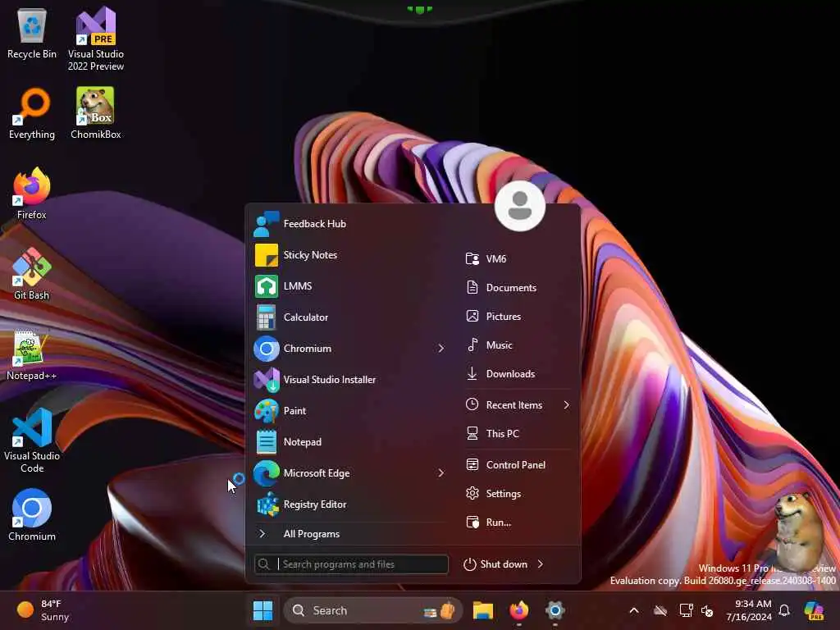Launch Paint from start menu

349,411
